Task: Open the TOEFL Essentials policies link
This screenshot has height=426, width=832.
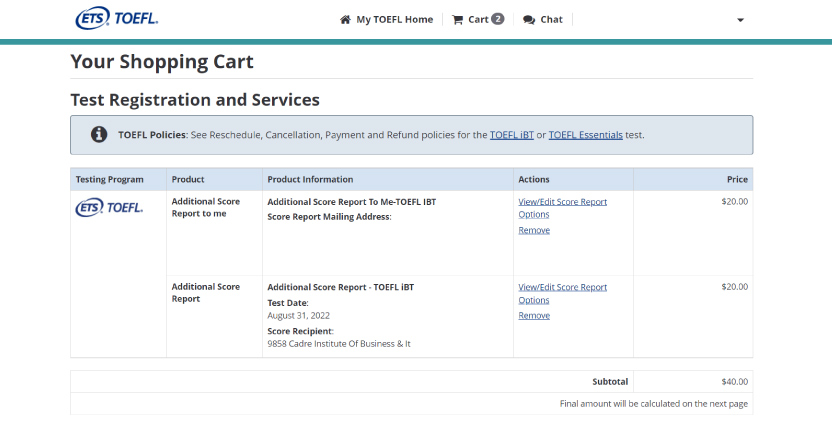Action: click(585, 135)
